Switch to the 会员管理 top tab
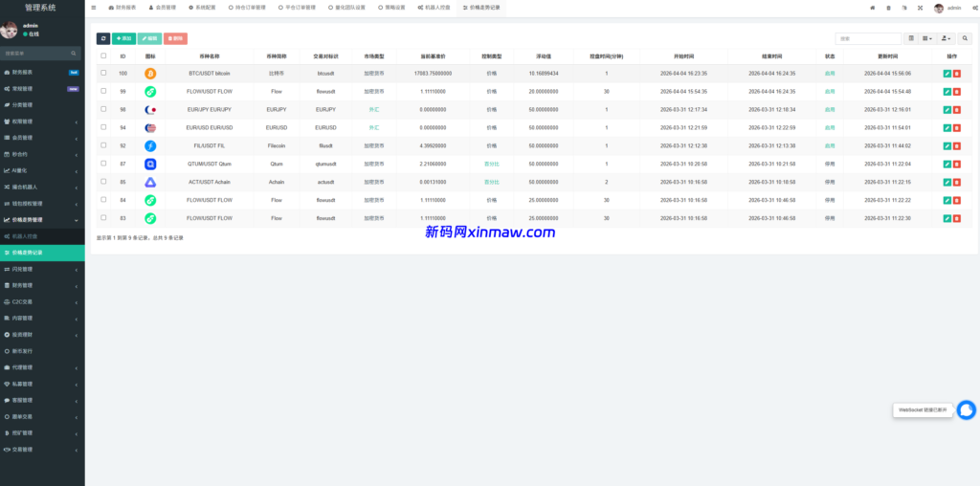Viewport: 980px width, 486px height. 162,8
